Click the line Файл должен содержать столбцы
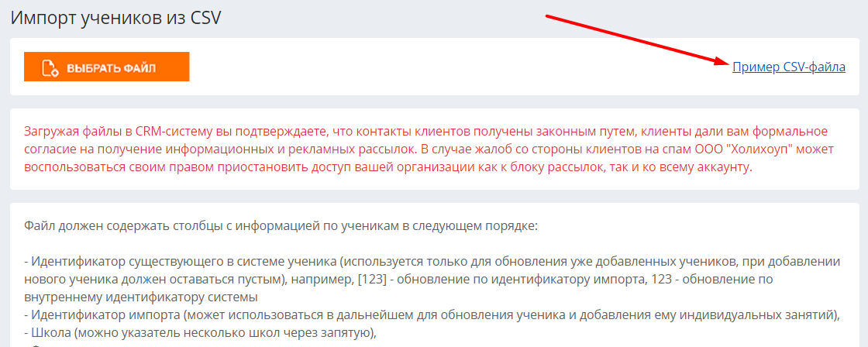This screenshot has height=347, width=868. 281,226
